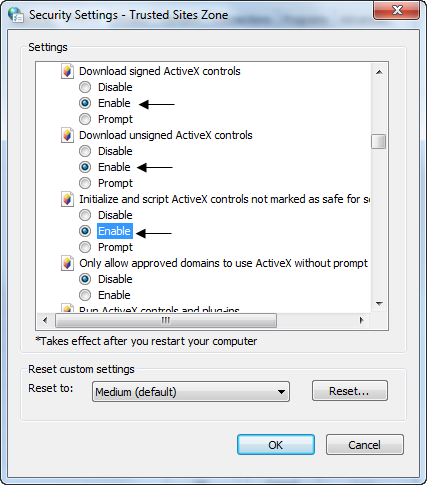The image size is (427, 485).
Task: Click the Reset... button
Action: pyautogui.click(x=350, y=391)
